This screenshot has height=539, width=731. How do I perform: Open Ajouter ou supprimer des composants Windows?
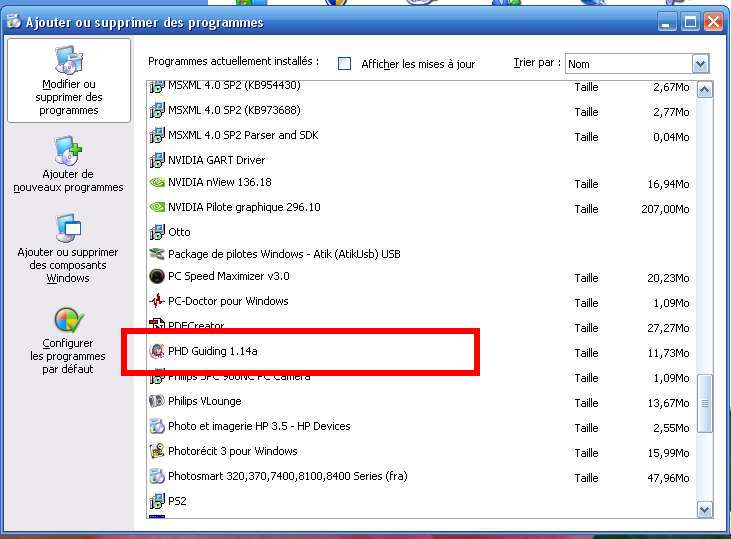point(68,249)
